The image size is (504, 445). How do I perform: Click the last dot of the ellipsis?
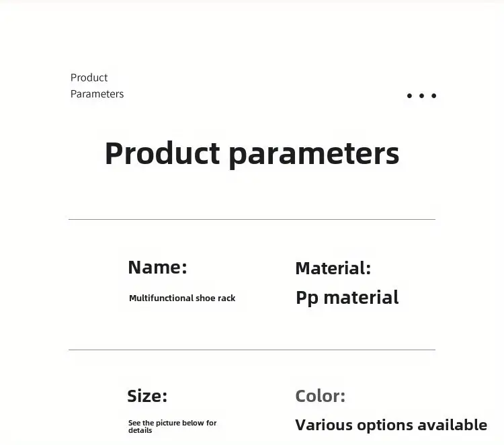(433, 95)
